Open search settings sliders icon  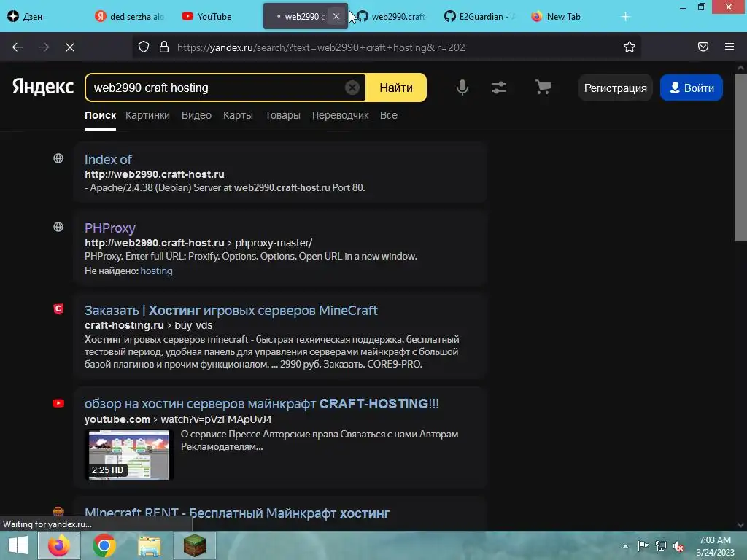[x=499, y=87]
